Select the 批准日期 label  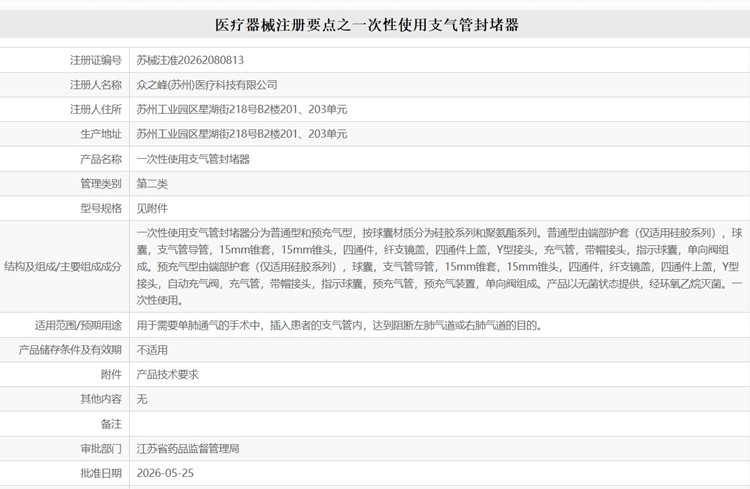[101, 473]
